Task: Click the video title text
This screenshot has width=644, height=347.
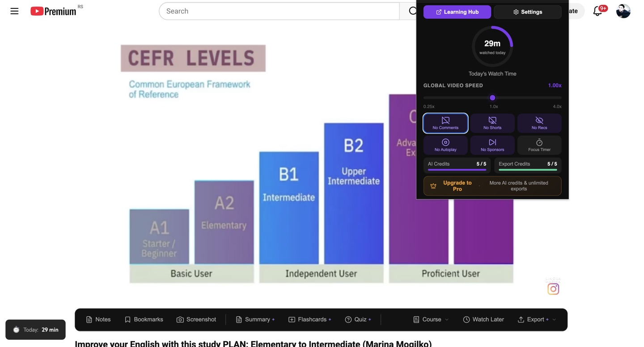Action: coord(253,343)
